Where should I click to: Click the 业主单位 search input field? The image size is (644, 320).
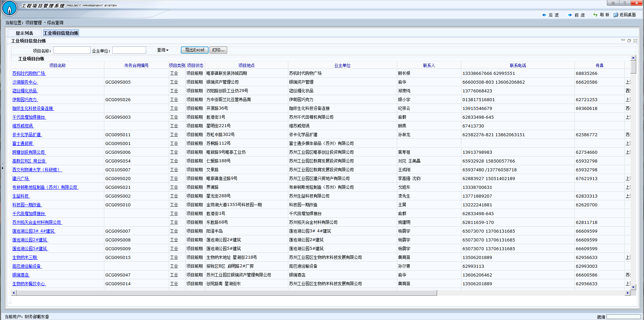[x=129, y=50]
